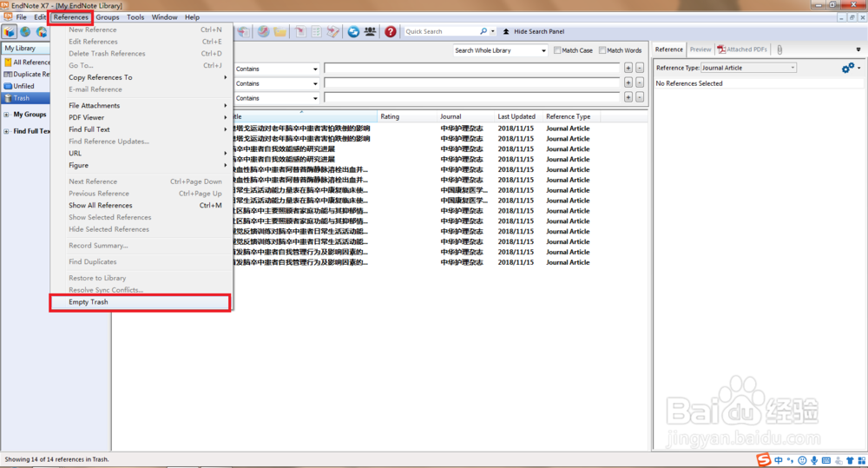Open the Reference Type dropdown
The height and width of the screenshot is (468, 868).
(x=748, y=68)
